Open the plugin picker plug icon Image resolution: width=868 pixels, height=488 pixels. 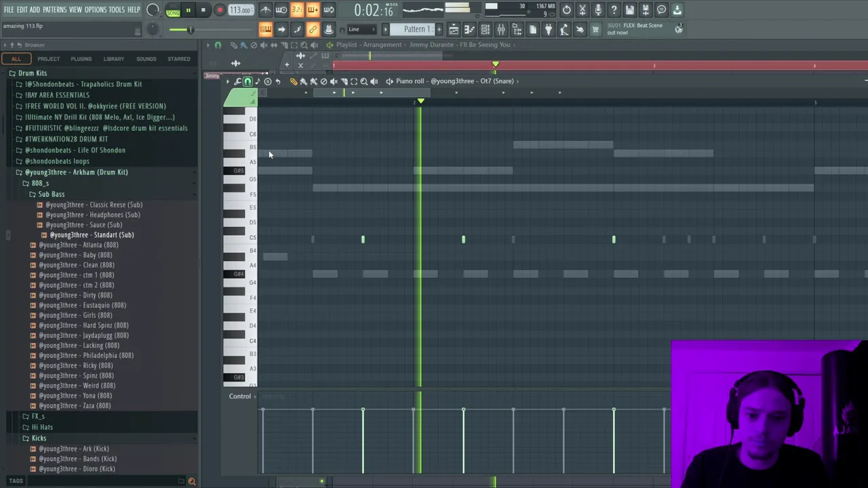coord(548,29)
